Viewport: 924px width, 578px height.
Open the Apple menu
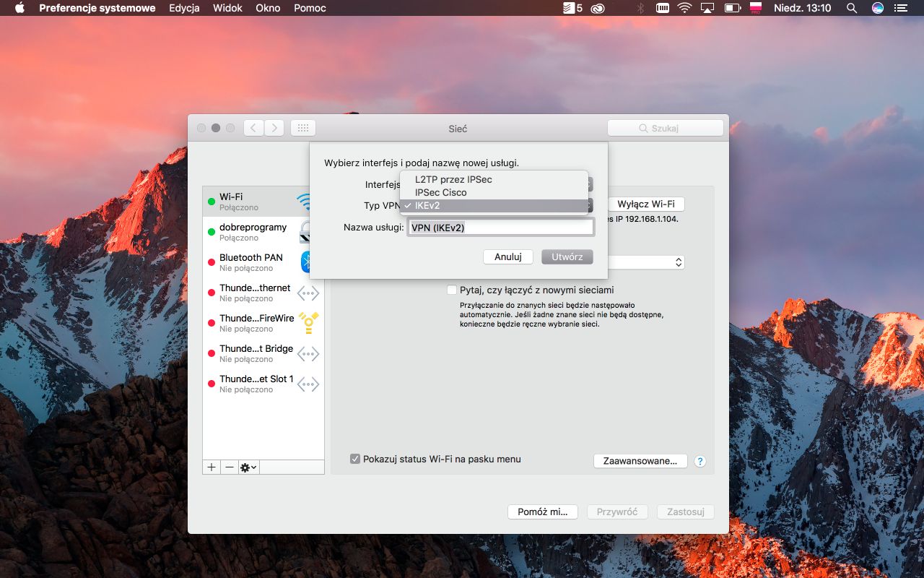click(19, 8)
